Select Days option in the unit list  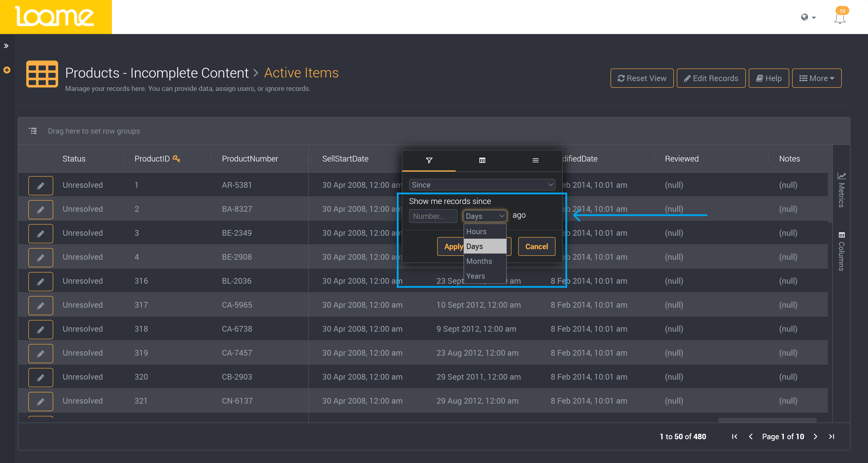pos(485,246)
